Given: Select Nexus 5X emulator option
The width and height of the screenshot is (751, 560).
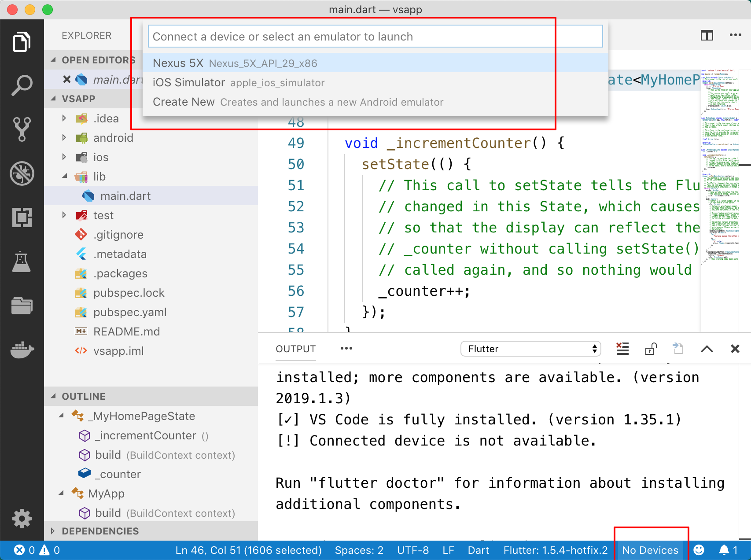Looking at the screenshot, I should pos(375,63).
